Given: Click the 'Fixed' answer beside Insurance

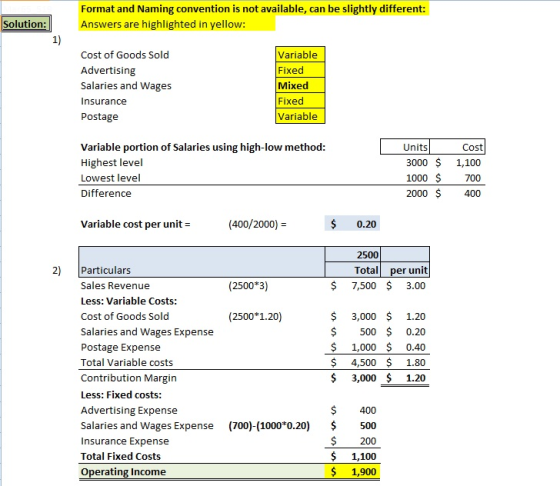Looking at the screenshot, I should (x=300, y=101).
